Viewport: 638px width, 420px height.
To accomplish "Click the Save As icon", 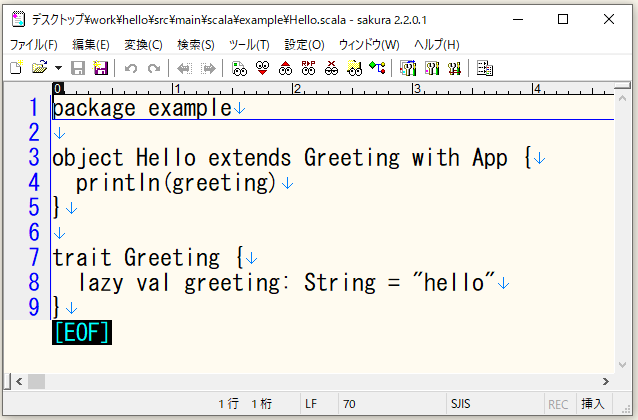I will pos(101,68).
